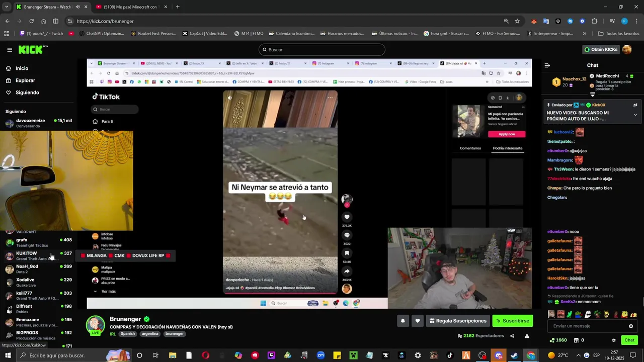Open the KickCX pinned sender name
Viewport: 644px width, 362px height.
pos(599,105)
